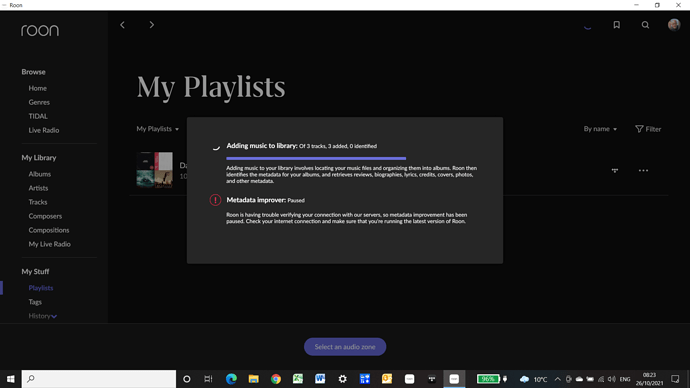Open History under My Stuff

click(39, 316)
